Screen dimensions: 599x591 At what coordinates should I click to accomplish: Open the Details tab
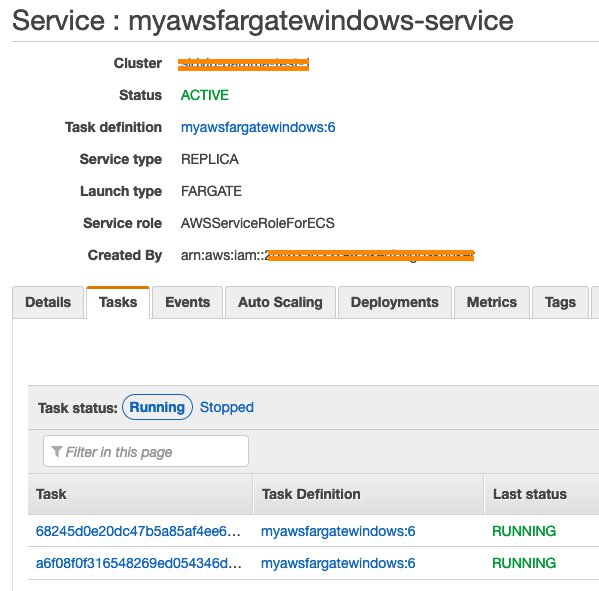48,302
